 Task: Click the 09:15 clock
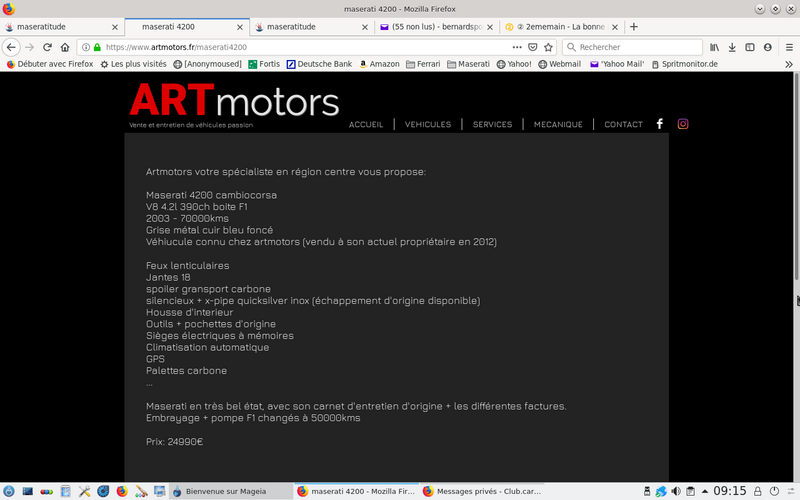[x=730, y=491]
